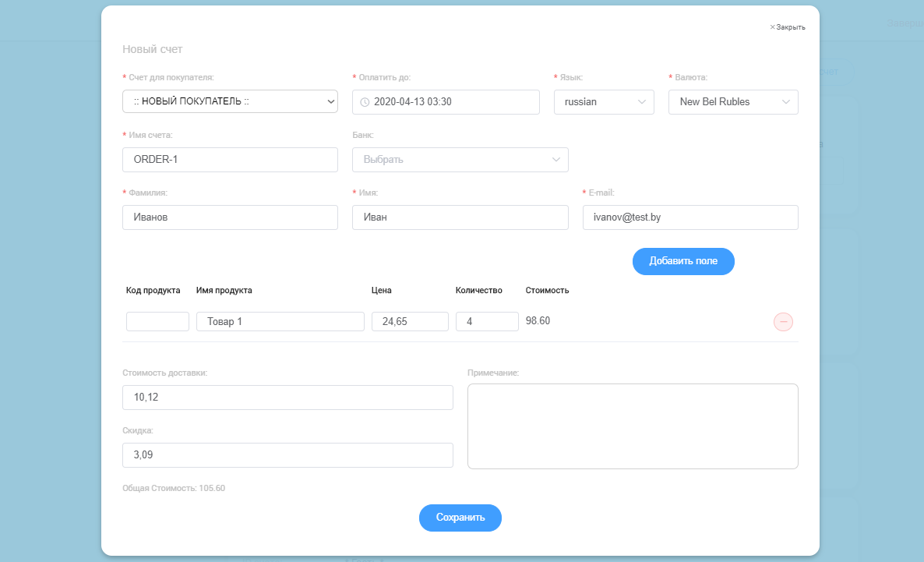Click the quantity field with 4
The image size is (924, 562).
[487, 321]
